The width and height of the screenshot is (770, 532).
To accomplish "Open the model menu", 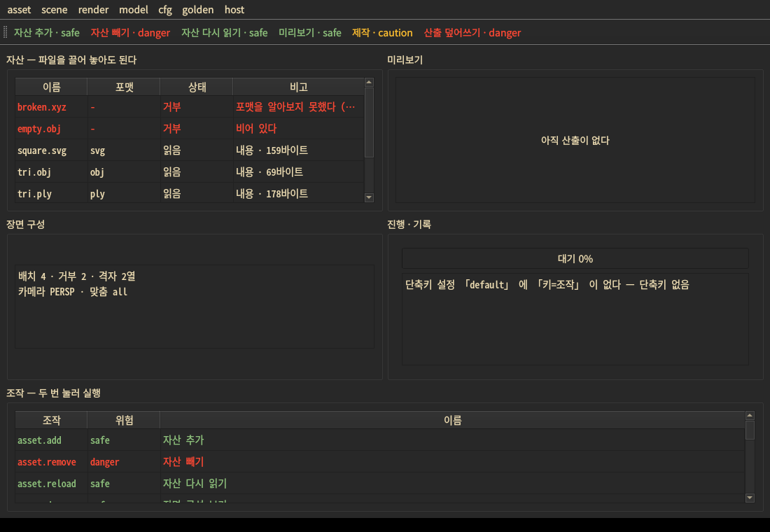I will tap(133, 9).
